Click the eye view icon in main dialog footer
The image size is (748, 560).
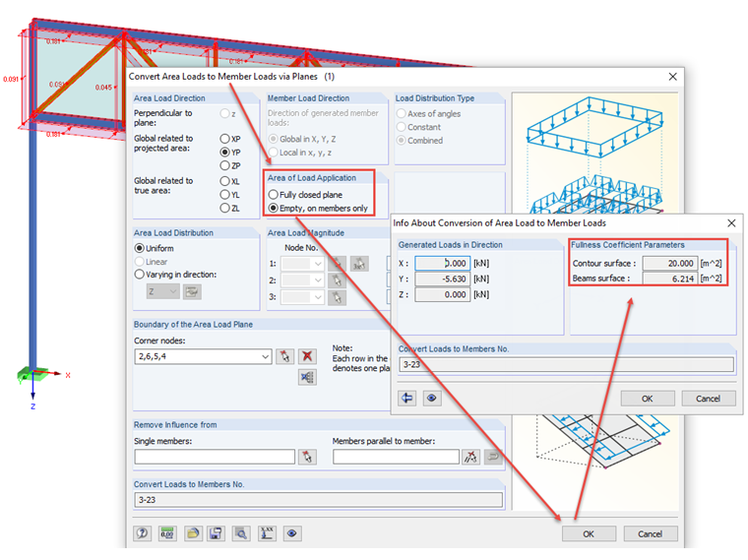click(x=292, y=532)
